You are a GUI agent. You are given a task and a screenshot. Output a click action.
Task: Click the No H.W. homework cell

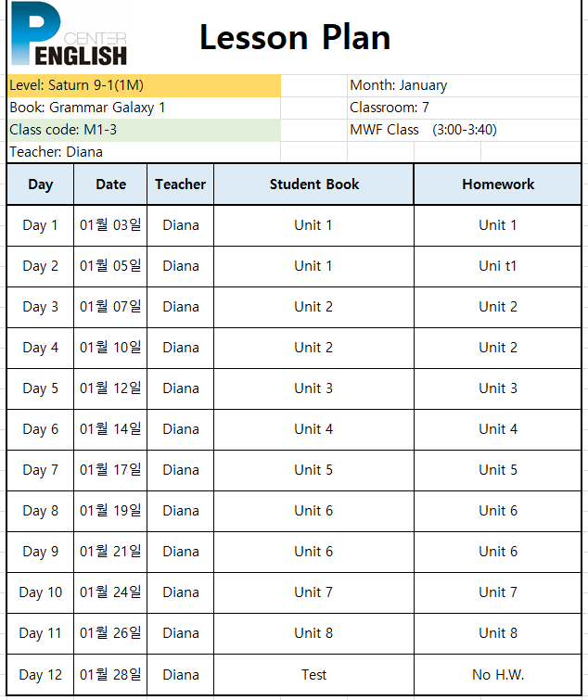[498, 675]
